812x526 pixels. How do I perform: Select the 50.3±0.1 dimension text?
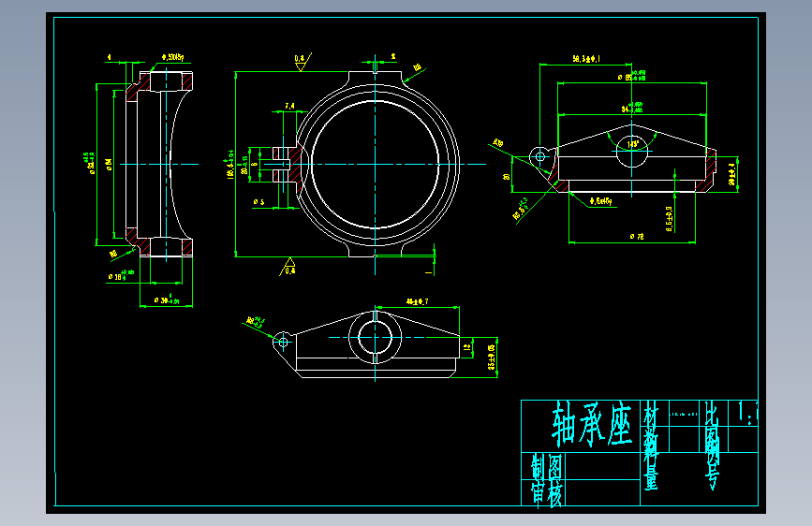[586, 59]
